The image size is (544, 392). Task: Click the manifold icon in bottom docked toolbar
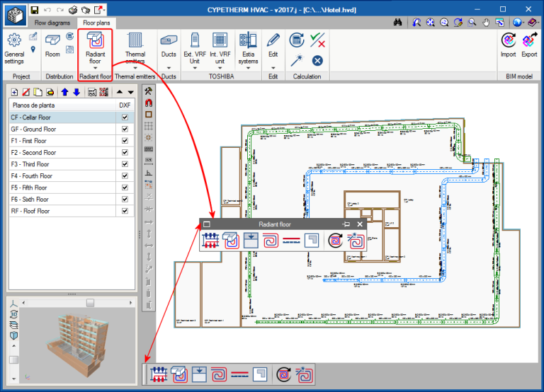tap(159, 375)
